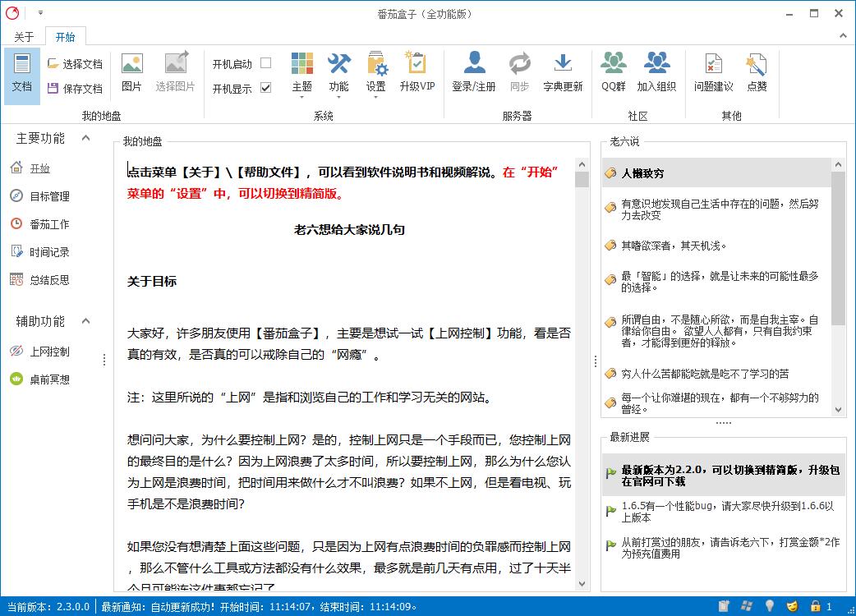Uncheck the 开机显示 checkbox

point(265,88)
